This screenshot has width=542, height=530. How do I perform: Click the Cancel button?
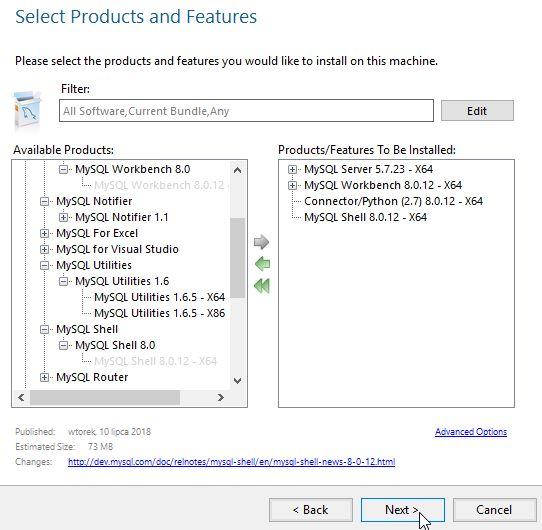pyautogui.click(x=494, y=510)
